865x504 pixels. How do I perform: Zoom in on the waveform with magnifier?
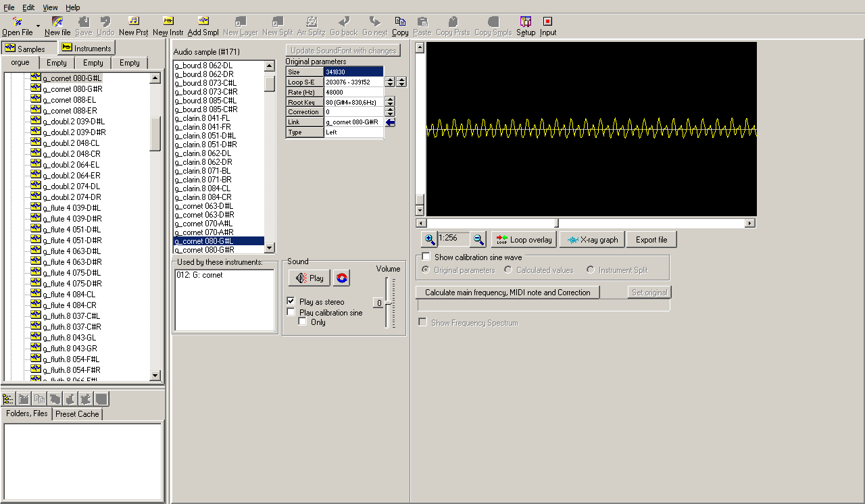tap(429, 240)
